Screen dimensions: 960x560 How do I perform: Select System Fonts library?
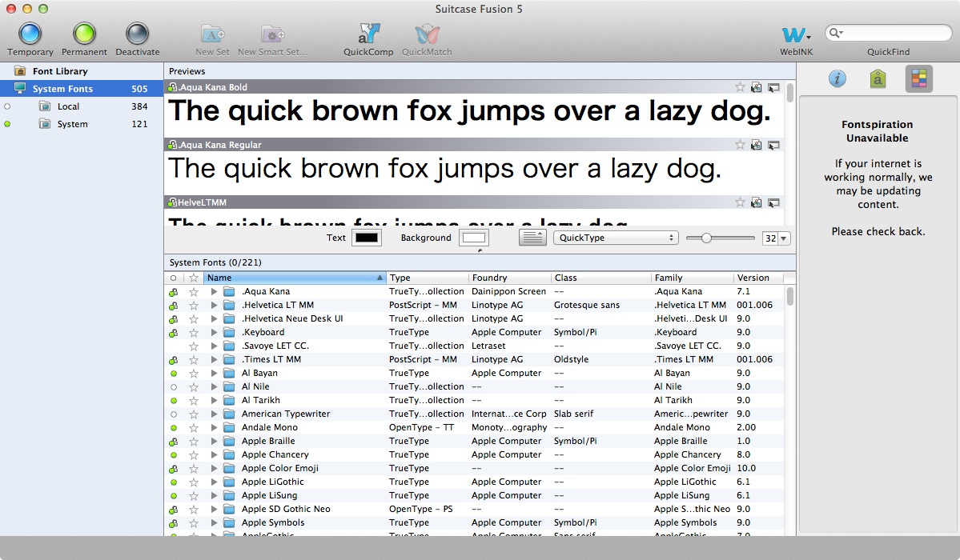click(82, 89)
